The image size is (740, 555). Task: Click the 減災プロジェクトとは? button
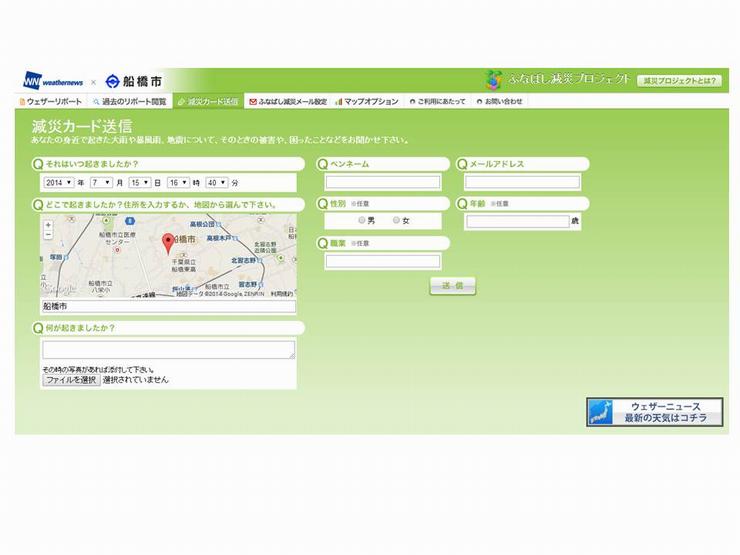[680, 80]
